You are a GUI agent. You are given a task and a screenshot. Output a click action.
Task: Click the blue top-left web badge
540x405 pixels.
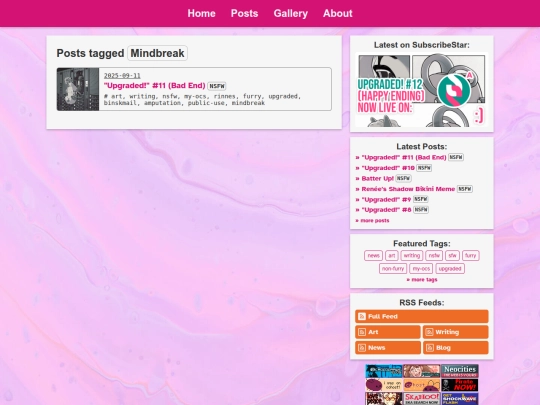click(384, 371)
